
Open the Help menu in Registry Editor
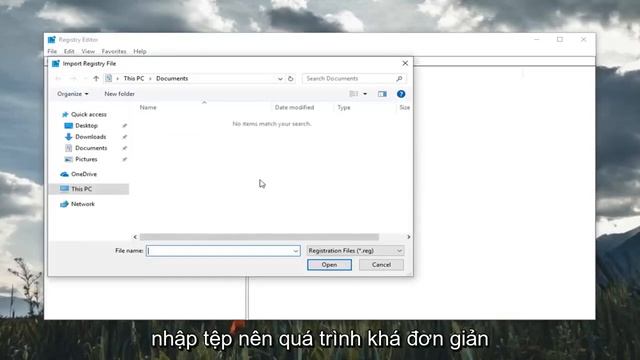pos(140,51)
